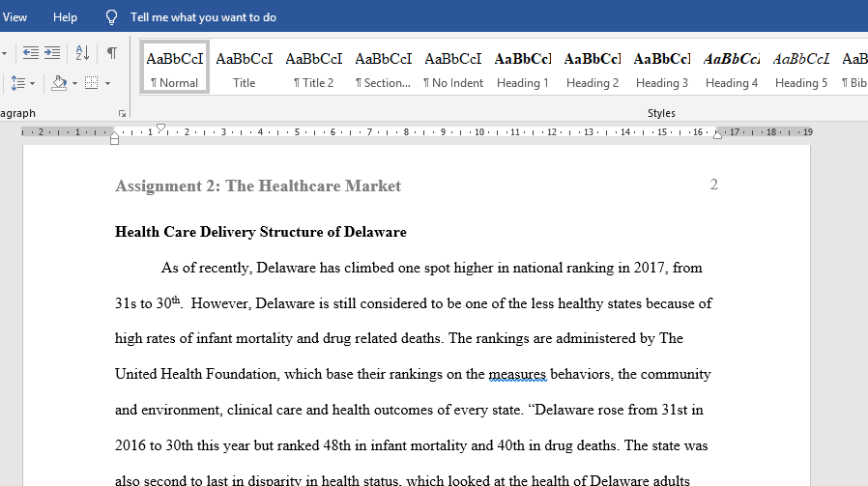This screenshot has width=868, height=486.
Task: Click the Decrease Indent icon
Action: [31, 53]
